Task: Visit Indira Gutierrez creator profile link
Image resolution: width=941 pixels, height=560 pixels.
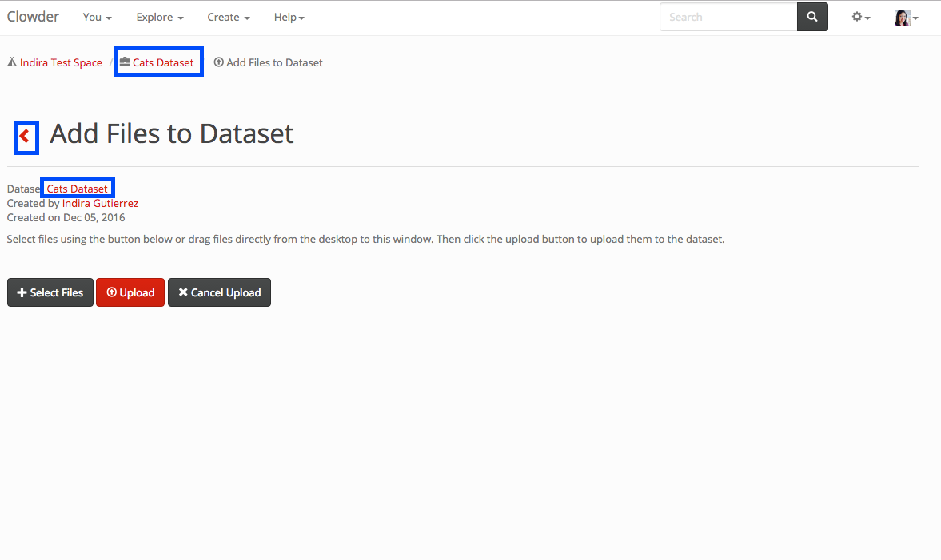Action: click(100, 203)
